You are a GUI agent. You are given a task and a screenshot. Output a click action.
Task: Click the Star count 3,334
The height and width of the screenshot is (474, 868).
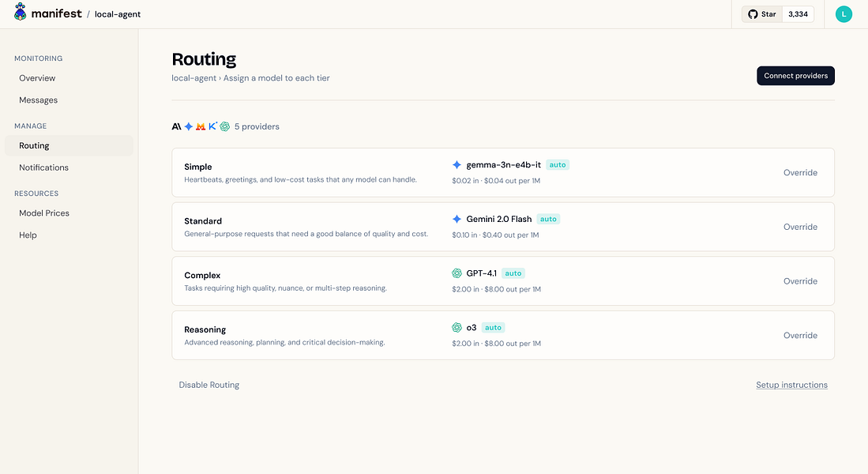pos(798,14)
